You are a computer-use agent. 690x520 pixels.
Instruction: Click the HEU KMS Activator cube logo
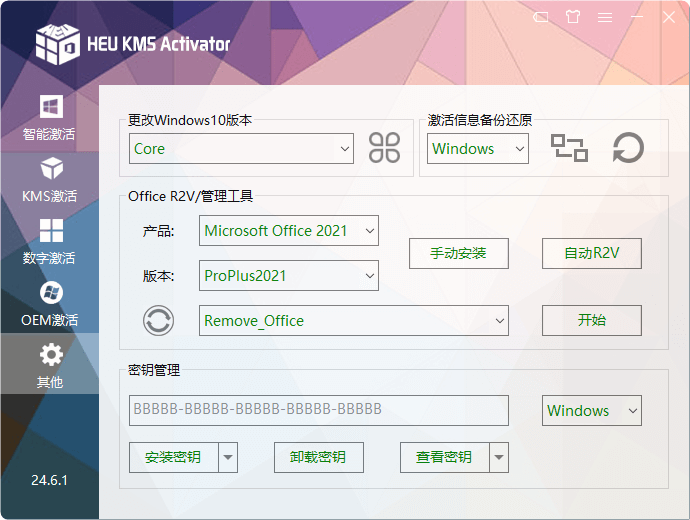coord(58,44)
